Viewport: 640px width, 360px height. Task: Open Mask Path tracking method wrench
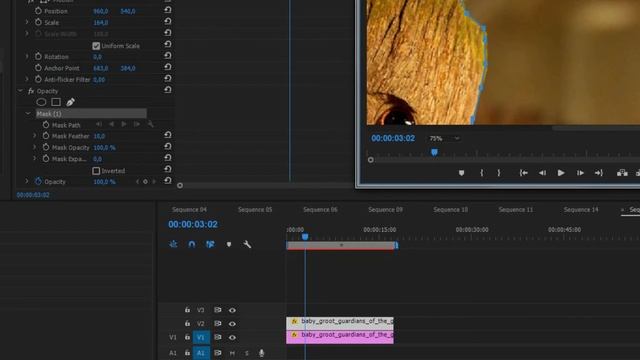(x=150, y=124)
